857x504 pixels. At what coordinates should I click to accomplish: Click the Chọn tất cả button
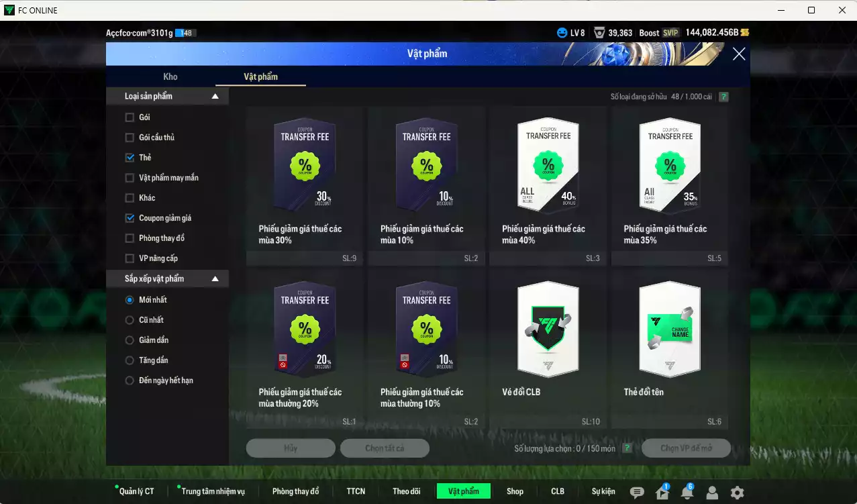(385, 448)
